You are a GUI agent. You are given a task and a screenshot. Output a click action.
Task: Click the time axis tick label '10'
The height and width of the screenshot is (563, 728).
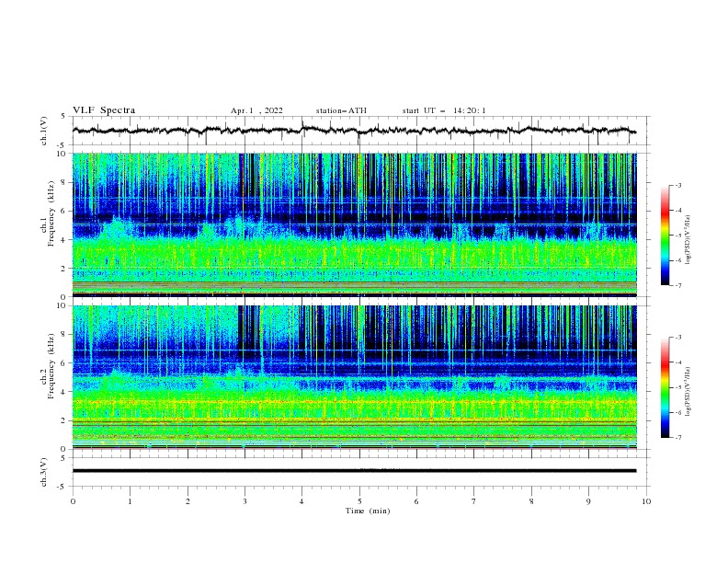point(646,501)
